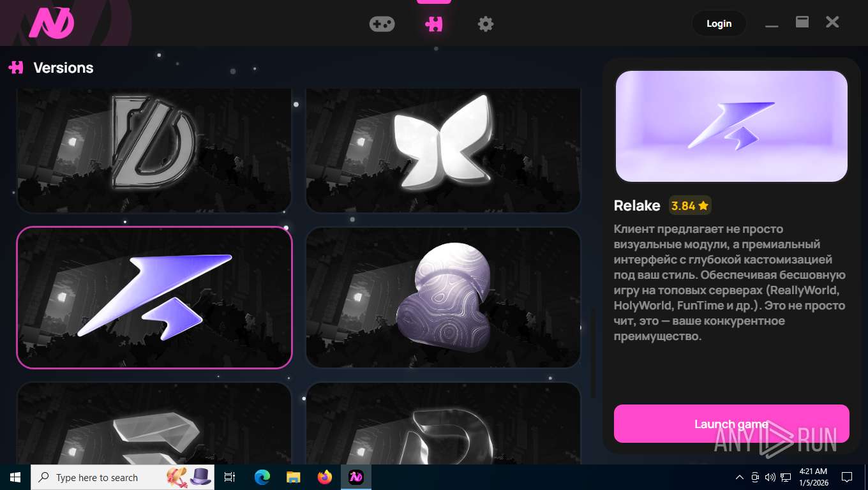The width and height of the screenshot is (868, 490).
Task: Open File Explorer from the taskbar
Action: coord(293,477)
